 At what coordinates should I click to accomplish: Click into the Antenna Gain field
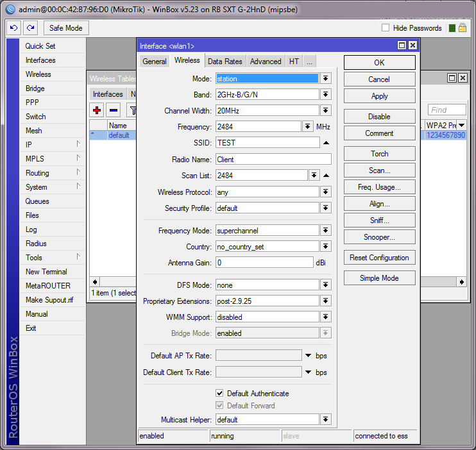[x=264, y=262]
